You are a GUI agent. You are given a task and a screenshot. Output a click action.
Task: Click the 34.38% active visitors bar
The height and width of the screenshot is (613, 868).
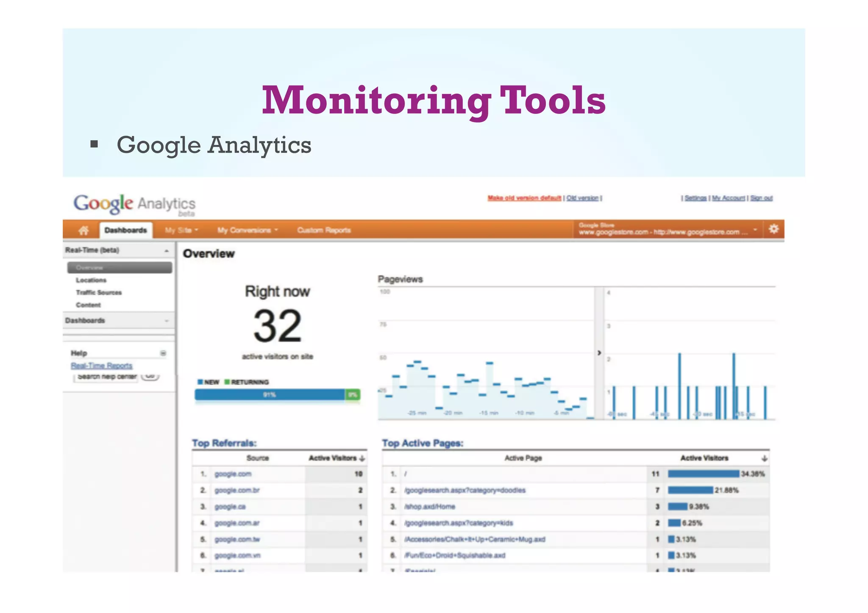[704, 474]
